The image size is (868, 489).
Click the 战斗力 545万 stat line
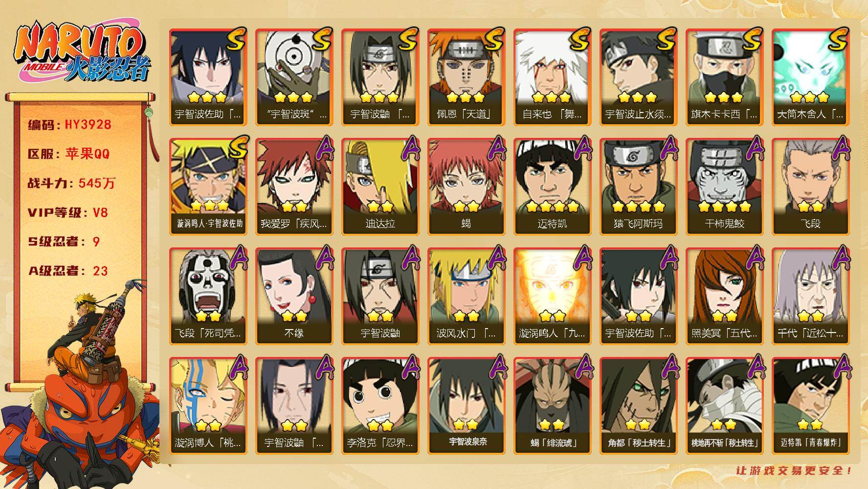[x=71, y=183]
